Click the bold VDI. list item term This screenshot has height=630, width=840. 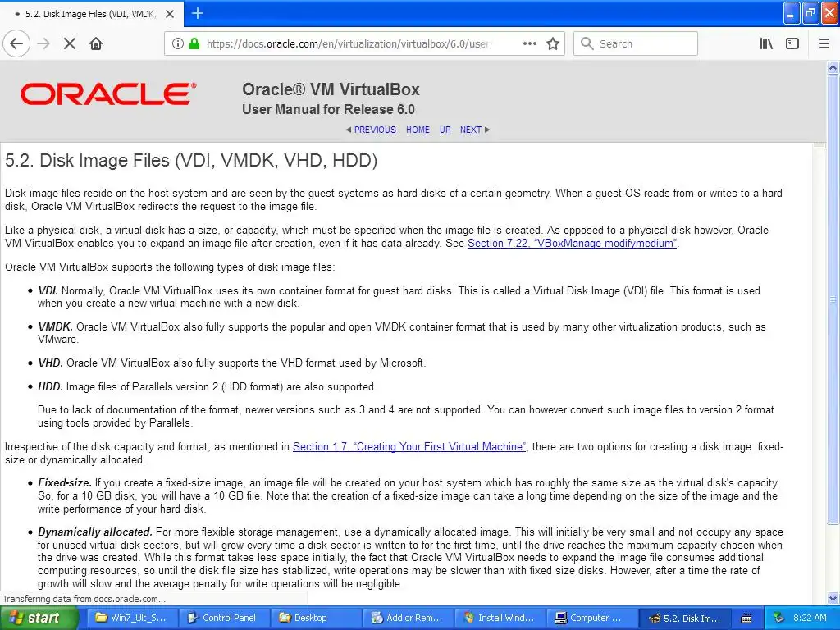pos(48,291)
